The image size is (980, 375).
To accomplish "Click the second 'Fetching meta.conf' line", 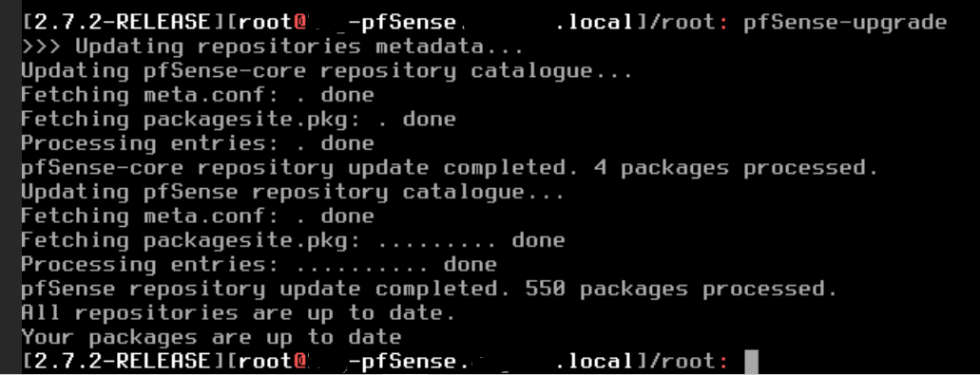I will 198,216.
